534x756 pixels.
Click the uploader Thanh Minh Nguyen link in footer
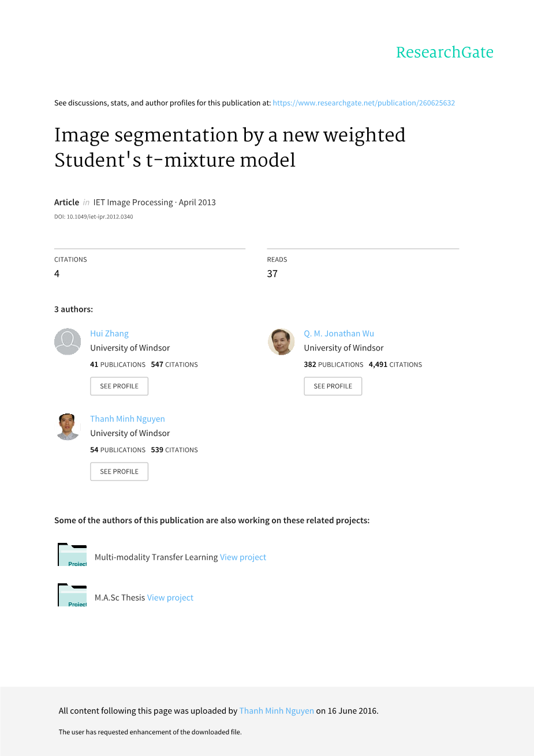coord(277,711)
